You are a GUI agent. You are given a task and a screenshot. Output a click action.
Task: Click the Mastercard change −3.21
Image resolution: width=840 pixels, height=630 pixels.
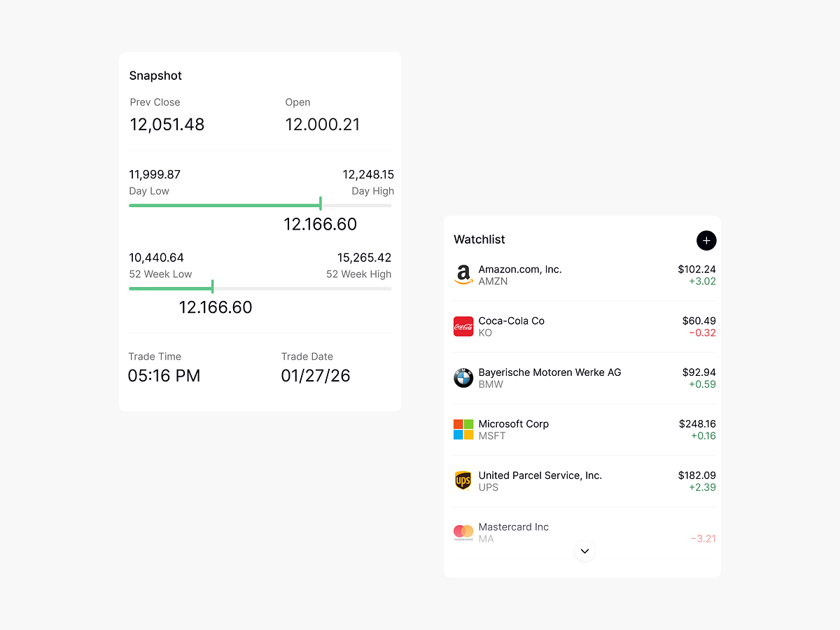click(703, 539)
